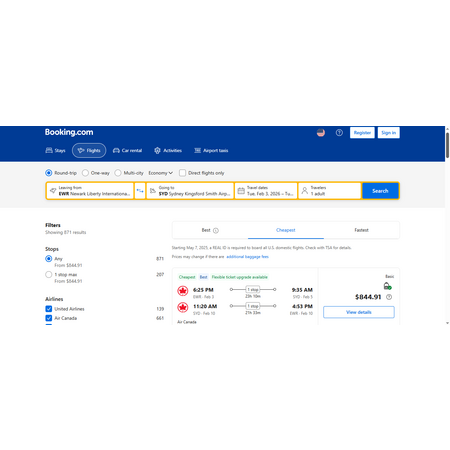The image size is (450, 450).
Task: Select the Any stops filter
Action: [49, 259]
